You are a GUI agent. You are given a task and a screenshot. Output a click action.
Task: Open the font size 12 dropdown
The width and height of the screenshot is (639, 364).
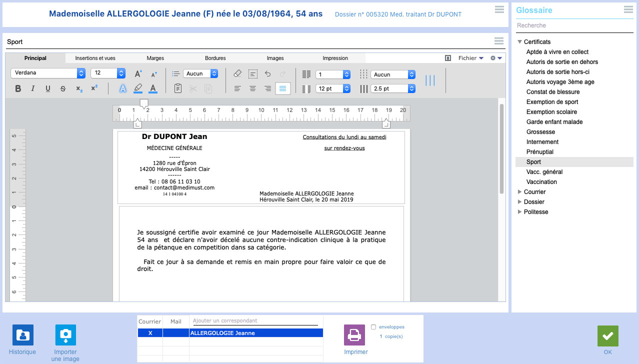coord(107,73)
